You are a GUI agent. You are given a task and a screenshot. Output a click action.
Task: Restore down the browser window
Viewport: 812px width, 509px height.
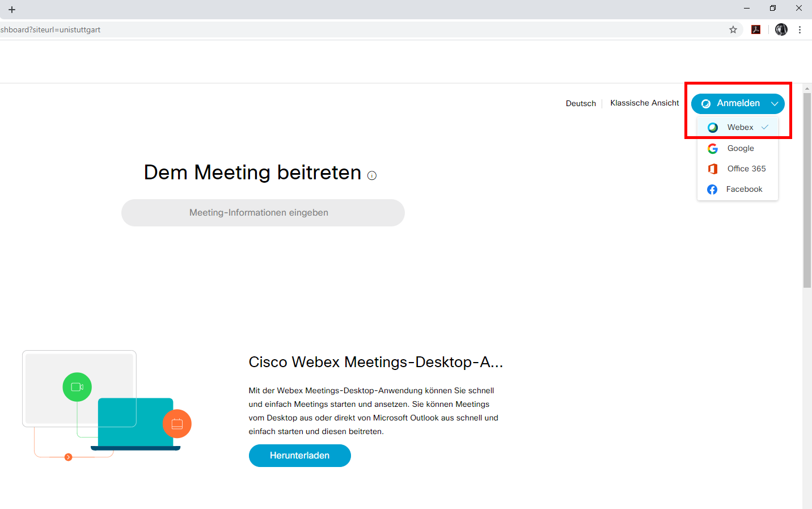773,8
